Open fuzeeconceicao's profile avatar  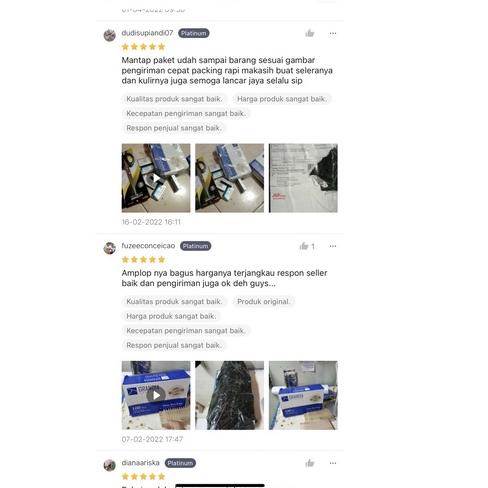(x=110, y=248)
